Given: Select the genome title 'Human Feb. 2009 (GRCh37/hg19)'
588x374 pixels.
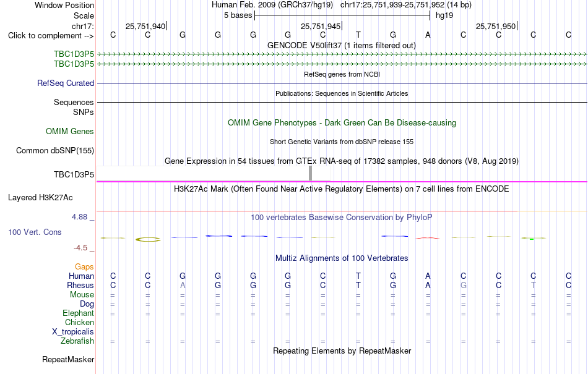Looking at the screenshot, I should [272, 5].
